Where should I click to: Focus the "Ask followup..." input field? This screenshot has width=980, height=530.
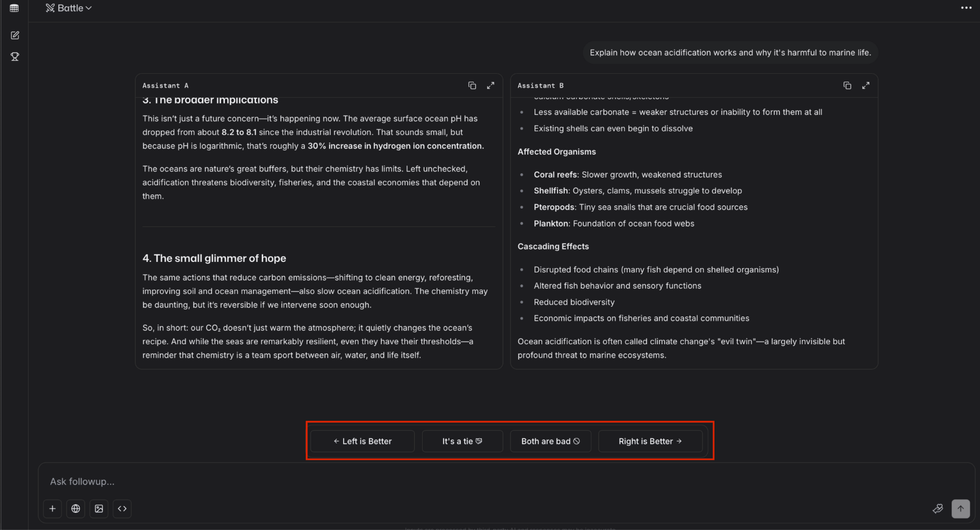pos(459,481)
